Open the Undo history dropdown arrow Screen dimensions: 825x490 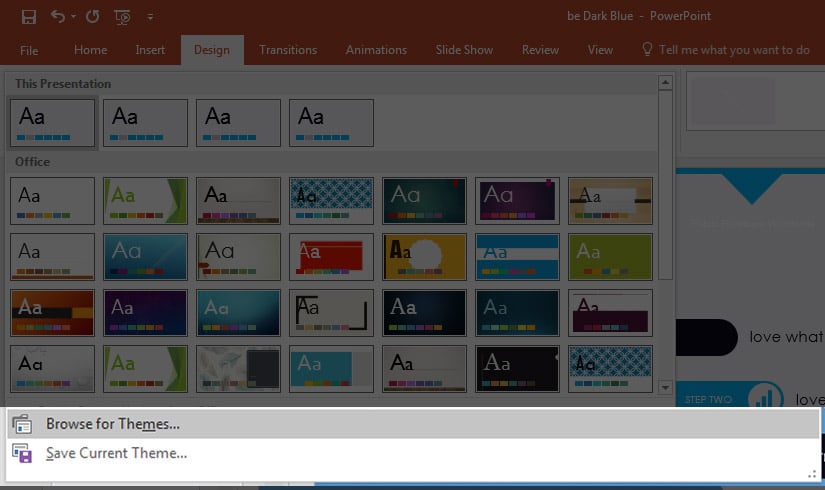(x=73, y=17)
